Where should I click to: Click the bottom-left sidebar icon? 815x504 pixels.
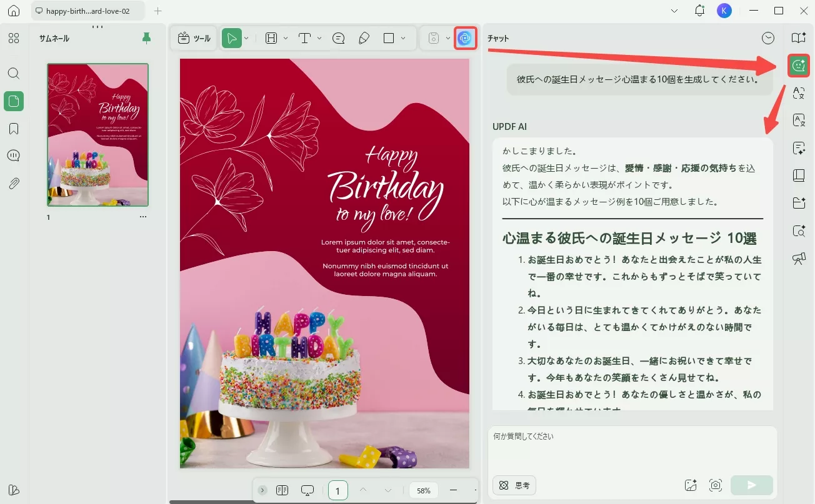14,490
